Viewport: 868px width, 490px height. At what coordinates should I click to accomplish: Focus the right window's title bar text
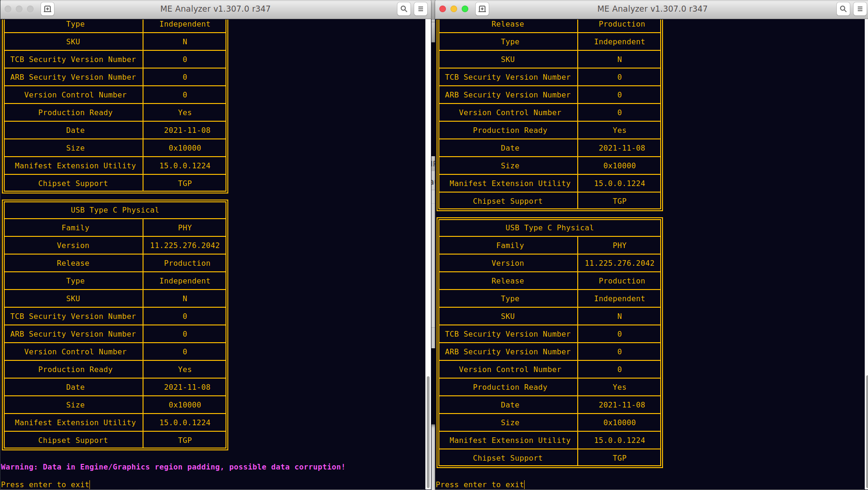click(652, 9)
